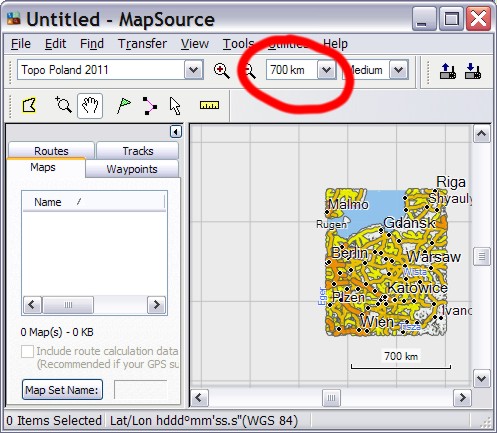
Task: Click the Name column header
Action: pyautogui.click(x=93, y=202)
